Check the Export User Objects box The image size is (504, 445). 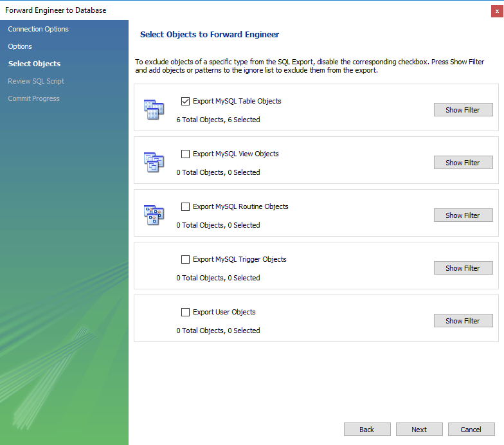click(x=186, y=312)
